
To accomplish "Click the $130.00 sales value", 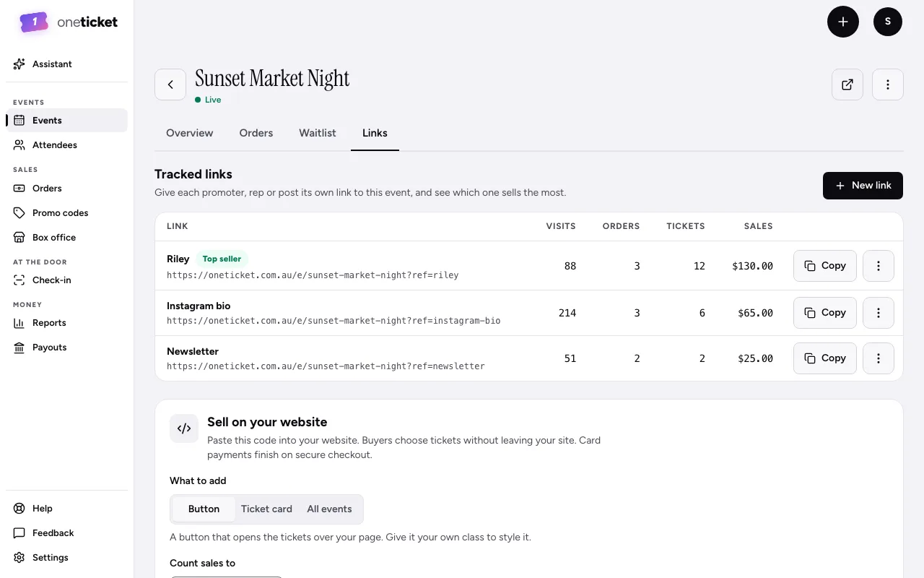I will 752,266.
